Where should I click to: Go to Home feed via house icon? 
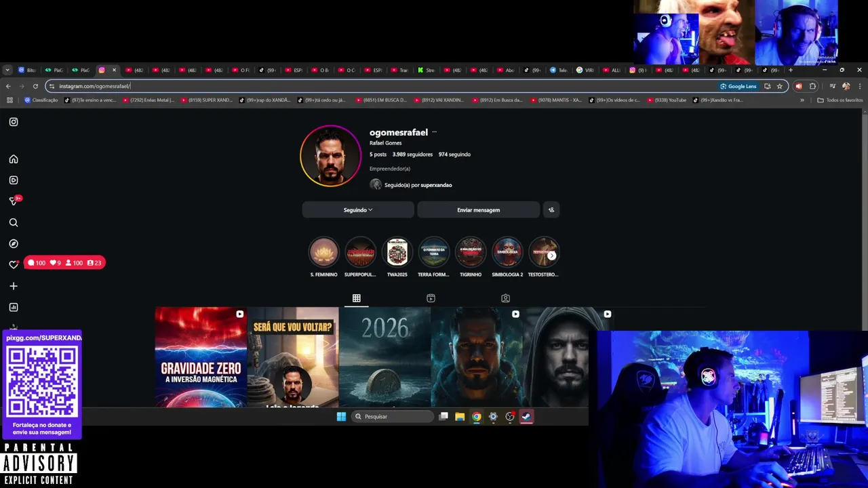click(x=14, y=159)
